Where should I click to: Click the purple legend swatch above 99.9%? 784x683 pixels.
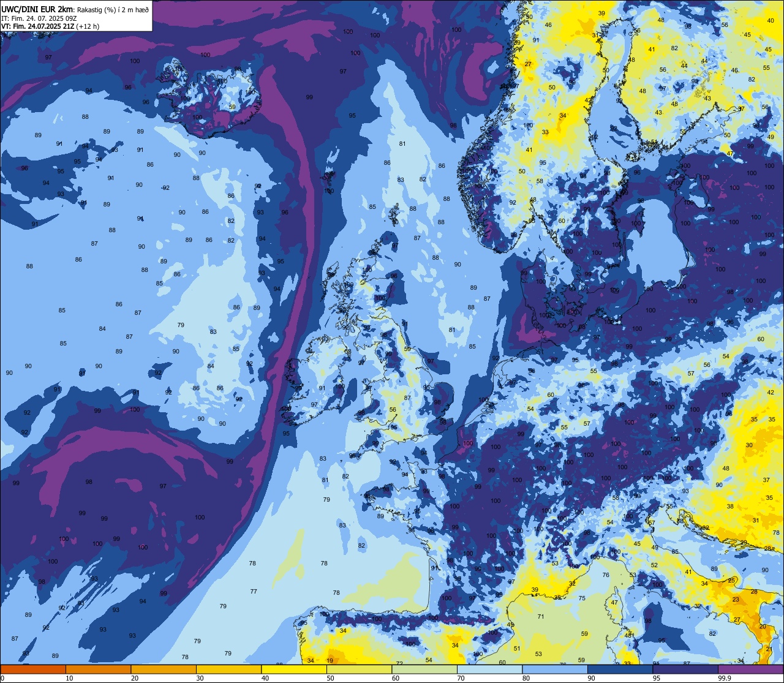(x=750, y=670)
